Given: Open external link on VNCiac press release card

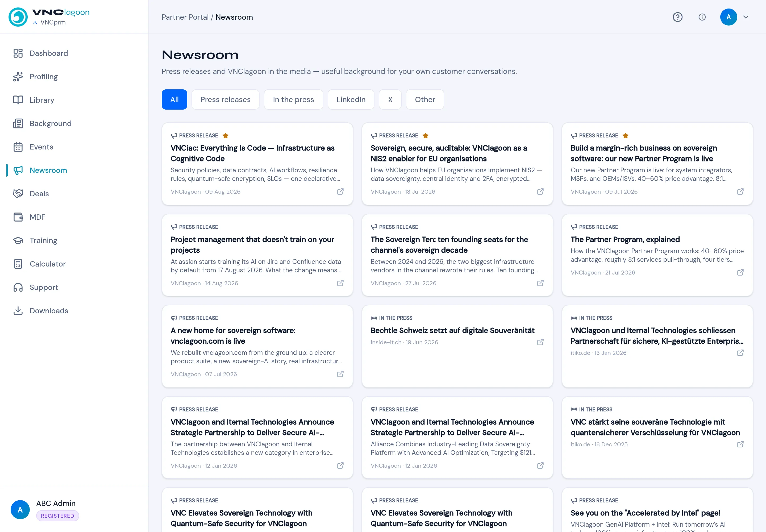Looking at the screenshot, I should click(340, 192).
